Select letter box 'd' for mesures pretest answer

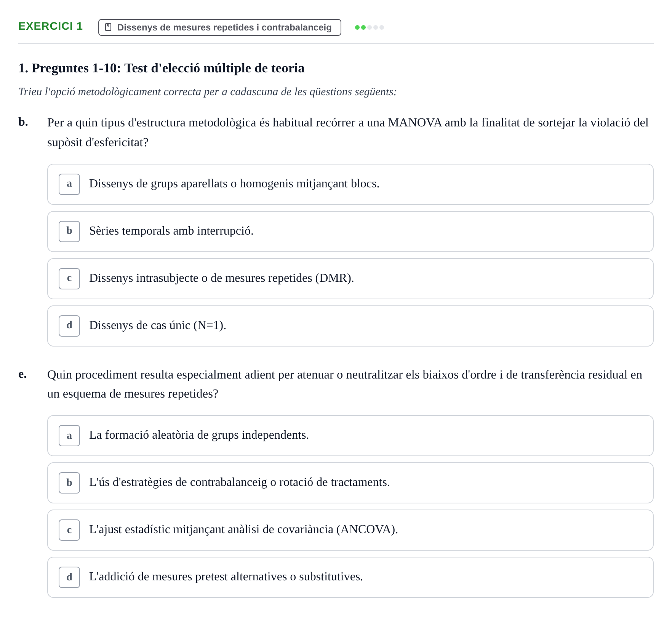[x=69, y=577]
